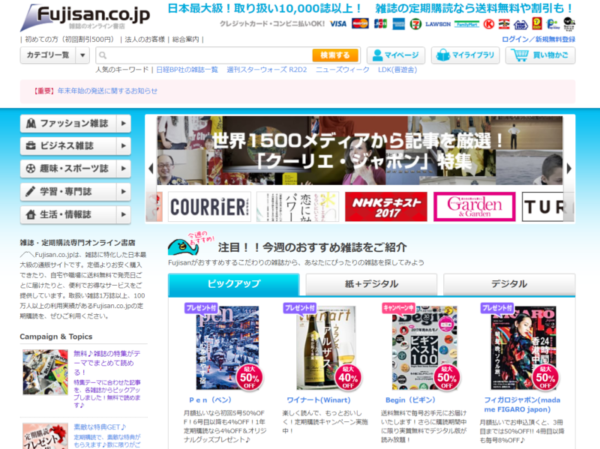
Task: Click the Pen magazine cover
Action: tap(228, 348)
